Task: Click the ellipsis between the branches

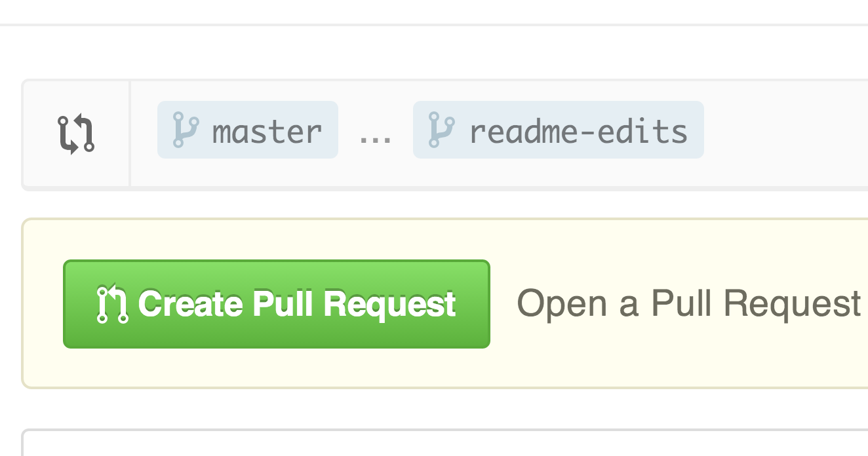Action: [x=375, y=134]
